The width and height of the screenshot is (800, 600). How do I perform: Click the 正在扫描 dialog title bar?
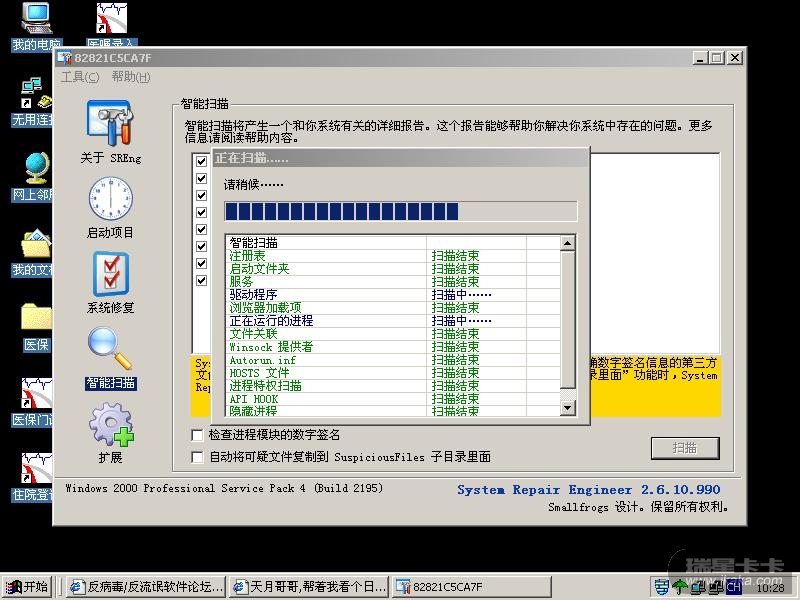coord(401,158)
